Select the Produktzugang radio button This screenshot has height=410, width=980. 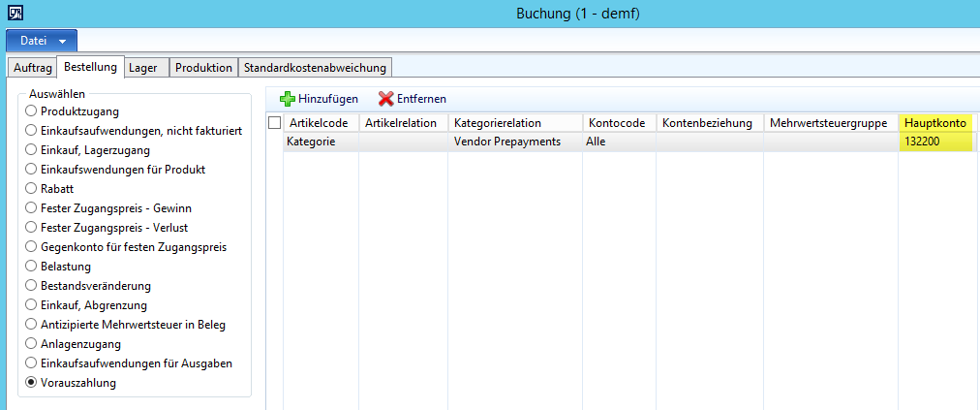(32, 111)
